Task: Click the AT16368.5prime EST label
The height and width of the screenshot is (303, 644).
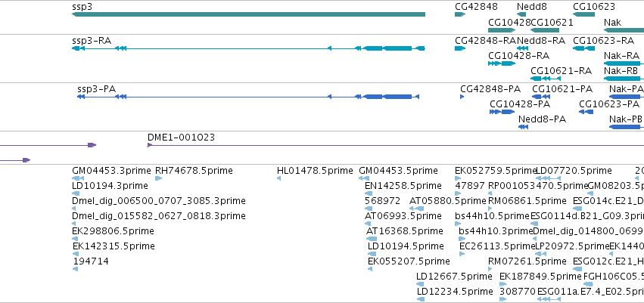Action: point(405,231)
